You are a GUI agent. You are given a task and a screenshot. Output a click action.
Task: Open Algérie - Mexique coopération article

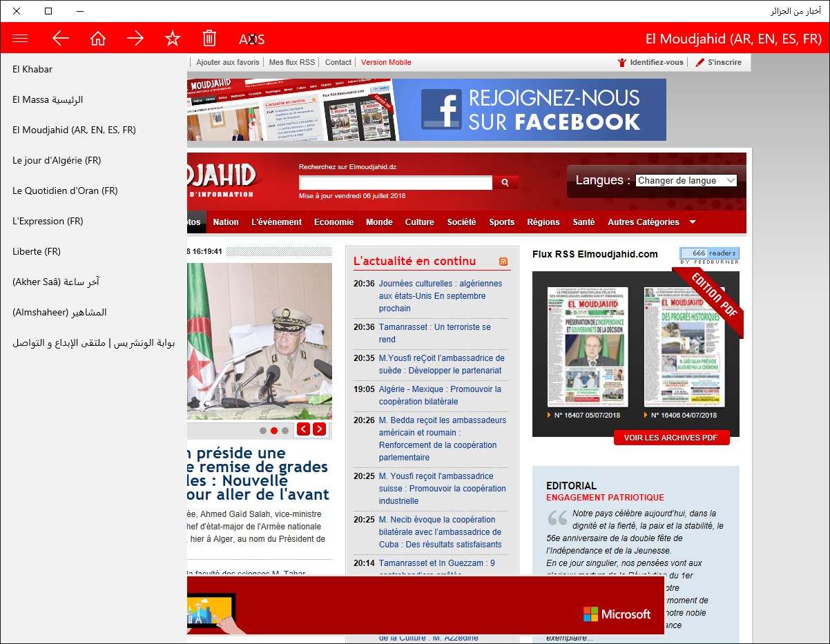440,396
